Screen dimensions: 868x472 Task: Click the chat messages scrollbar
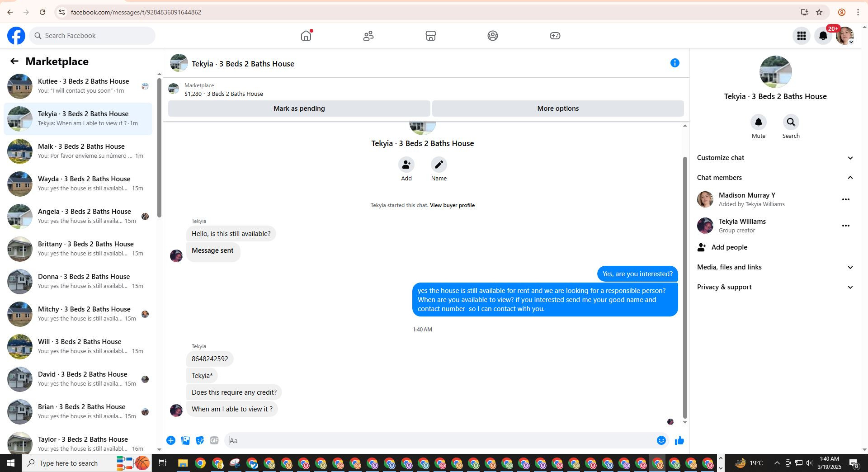tap(685, 288)
